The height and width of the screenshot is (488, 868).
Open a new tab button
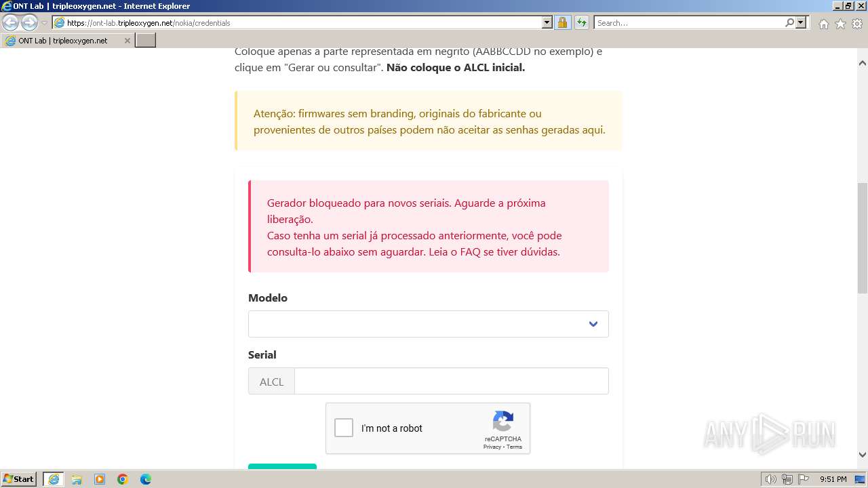[146, 41]
